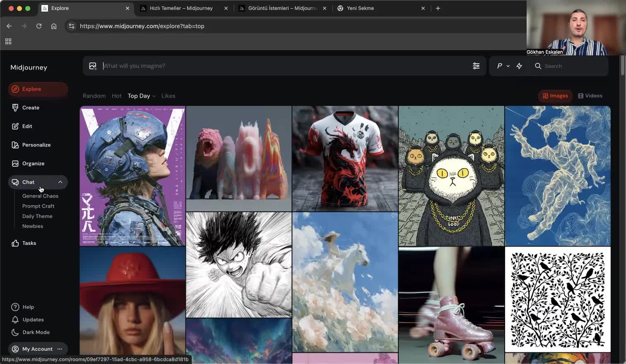This screenshot has height=364, width=626.
Task: Open the Prompt Craft chat room
Action: pyautogui.click(x=38, y=206)
